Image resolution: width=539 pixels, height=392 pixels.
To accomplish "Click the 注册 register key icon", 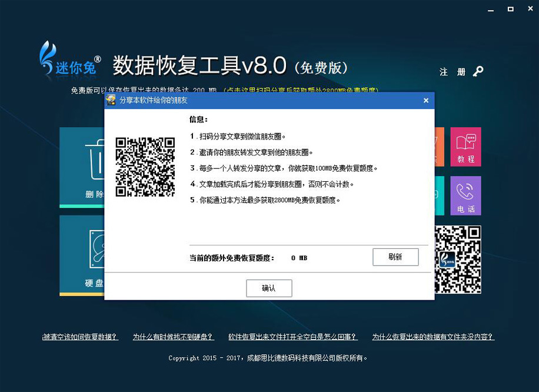I will [478, 72].
